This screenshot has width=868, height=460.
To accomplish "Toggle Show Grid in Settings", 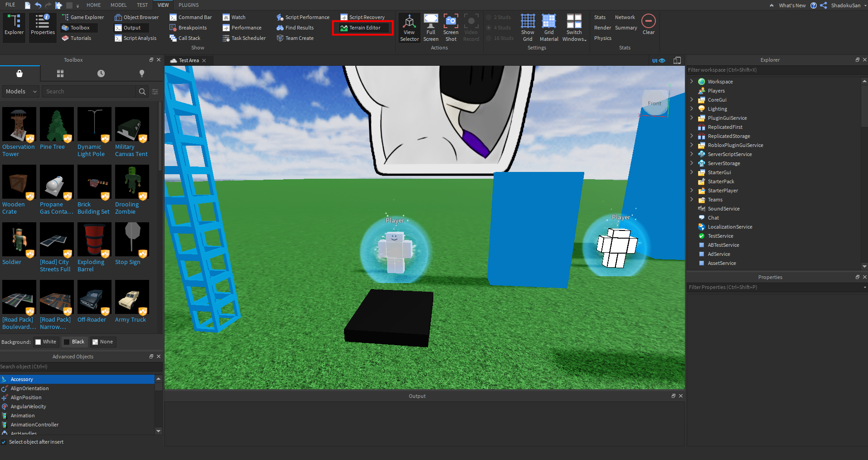I will [528, 22].
